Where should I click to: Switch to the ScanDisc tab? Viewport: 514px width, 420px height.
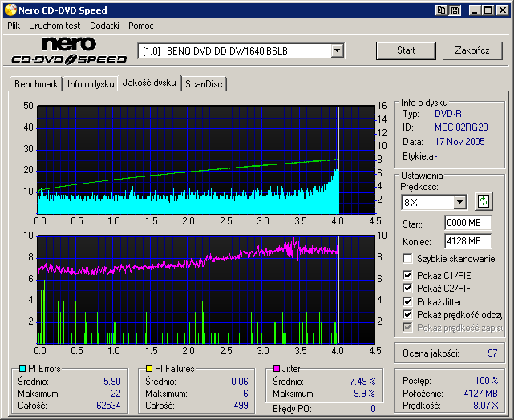pos(204,84)
